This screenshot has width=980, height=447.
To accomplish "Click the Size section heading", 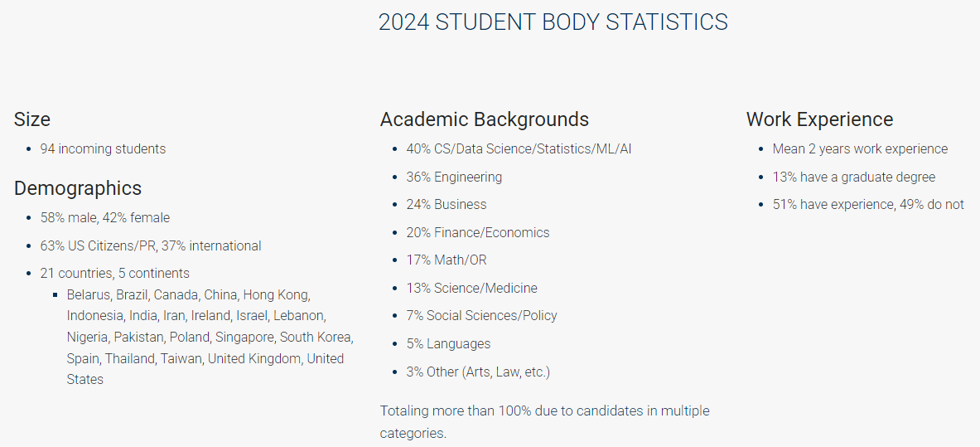I will [32, 119].
